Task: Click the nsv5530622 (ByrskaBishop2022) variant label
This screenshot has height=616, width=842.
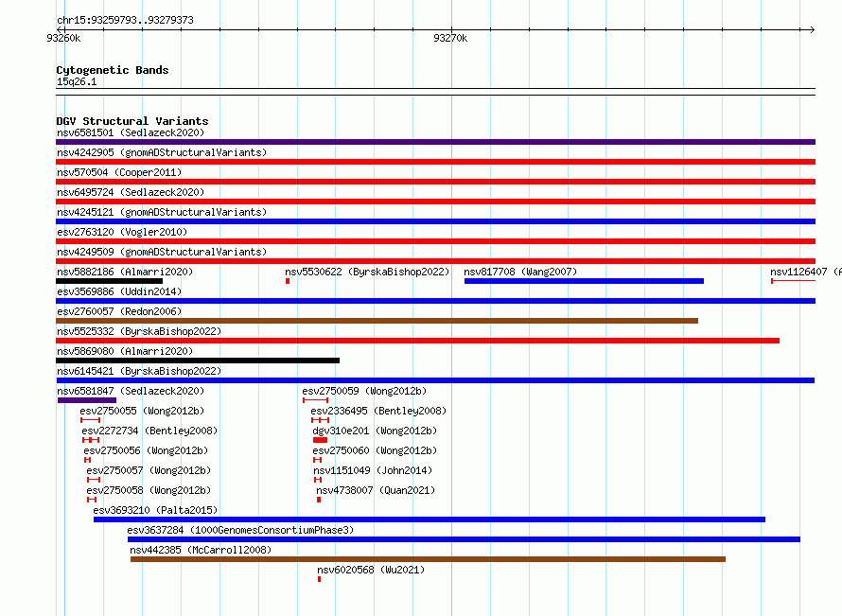Action: [x=367, y=272]
